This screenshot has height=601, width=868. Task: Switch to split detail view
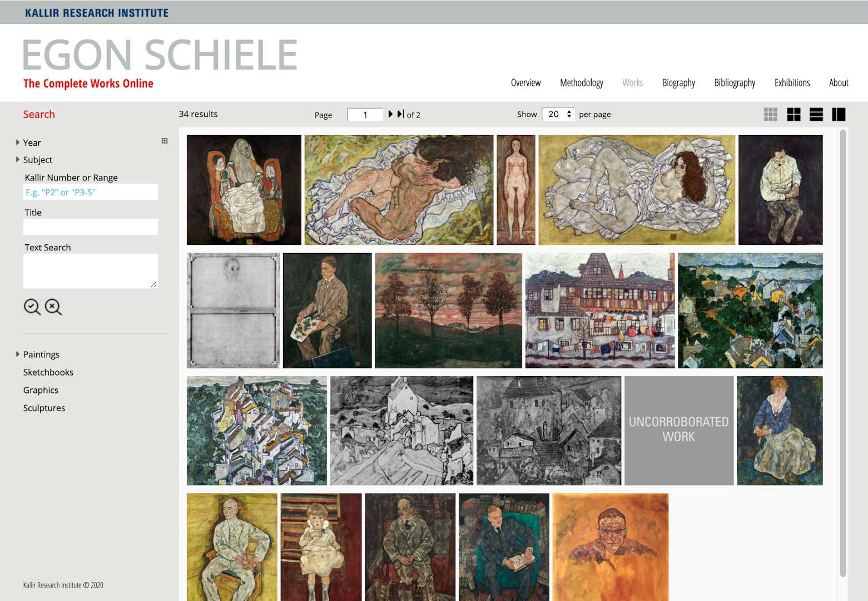tap(839, 115)
